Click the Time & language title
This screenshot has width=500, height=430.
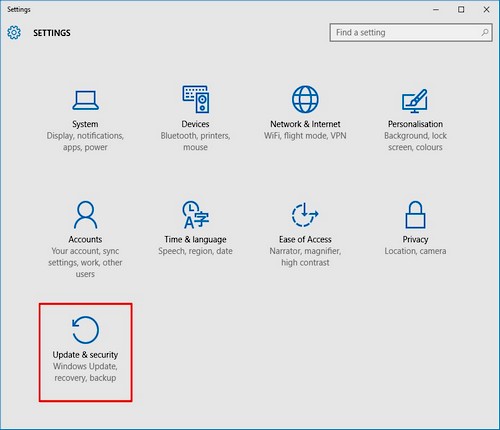195,239
